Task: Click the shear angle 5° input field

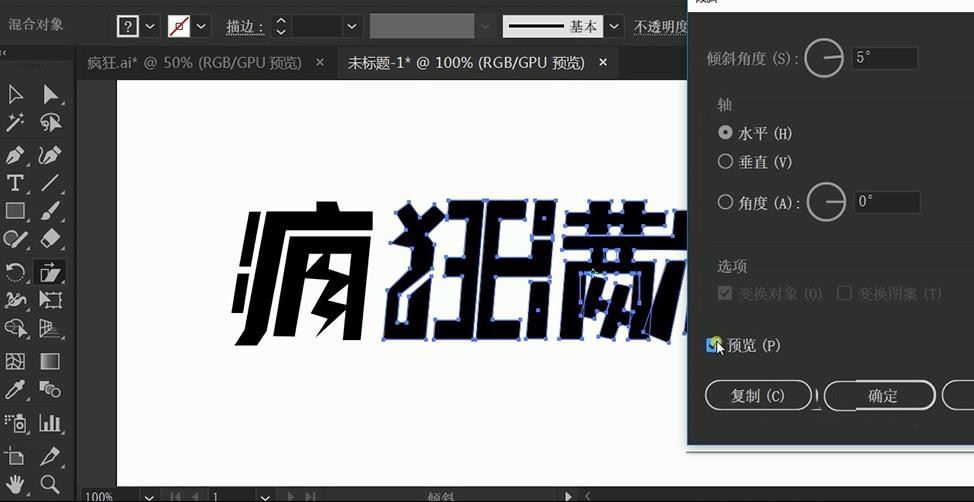Action: click(x=885, y=58)
